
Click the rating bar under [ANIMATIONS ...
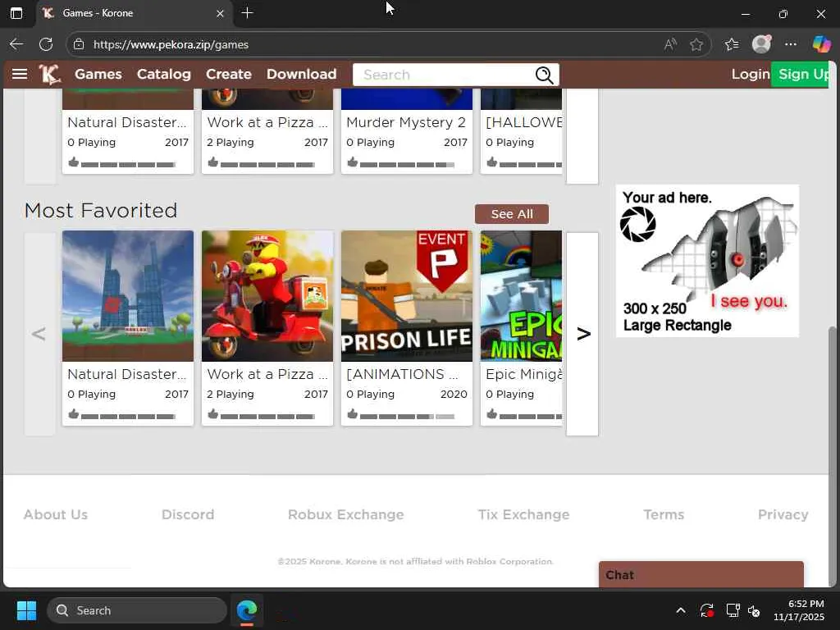click(x=407, y=416)
